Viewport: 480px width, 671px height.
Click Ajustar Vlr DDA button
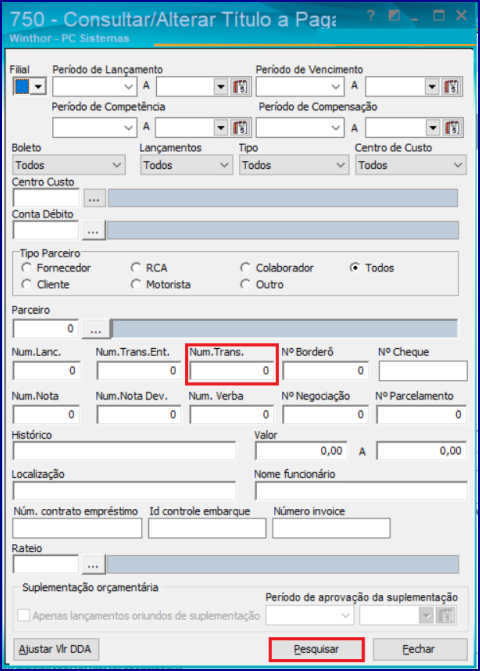[56, 649]
